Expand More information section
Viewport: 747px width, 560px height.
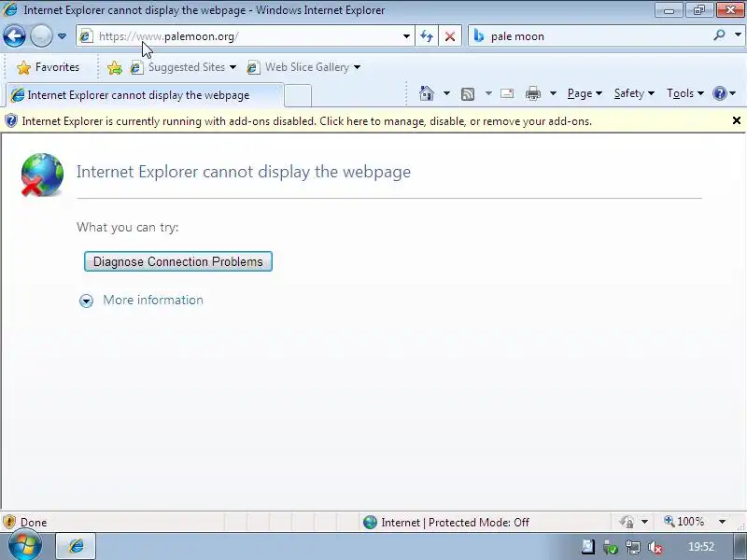coord(86,301)
